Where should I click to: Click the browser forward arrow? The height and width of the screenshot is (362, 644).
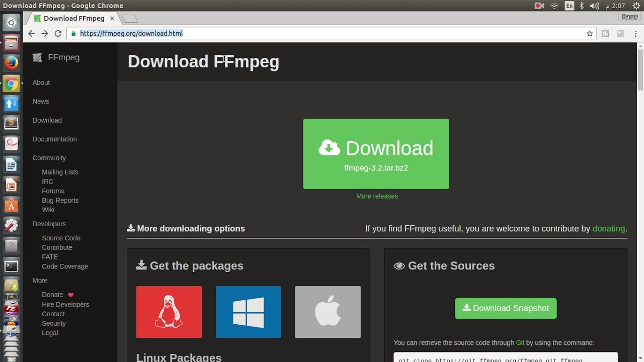point(45,33)
